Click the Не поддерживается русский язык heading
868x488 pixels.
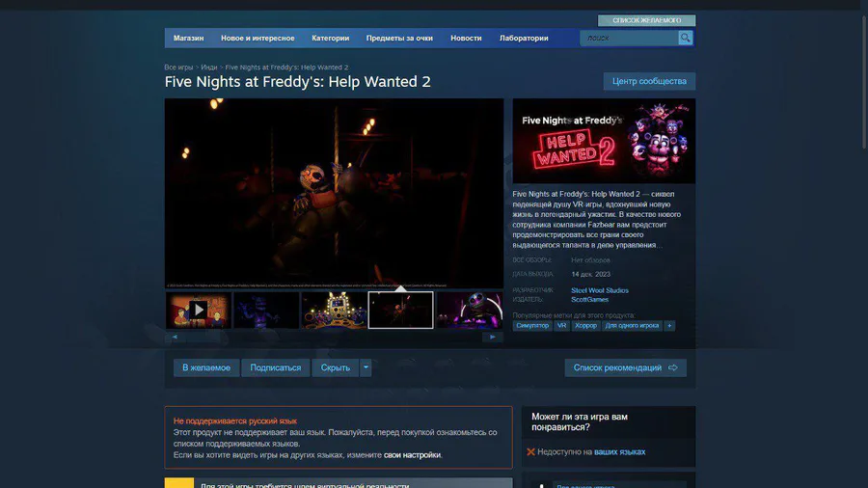tap(235, 421)
